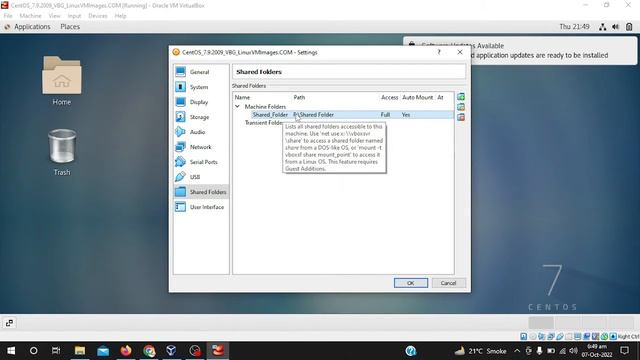Click the hard disk indicator in VirtualBox status bar
The height and width of the screenshot is (360, 640).
point(524,336)
